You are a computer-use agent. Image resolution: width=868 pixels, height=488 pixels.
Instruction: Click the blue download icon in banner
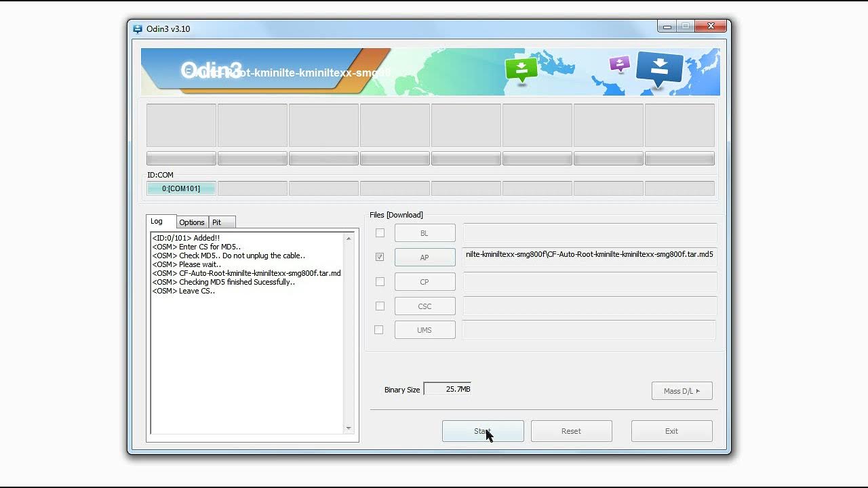tap(659, 70)
